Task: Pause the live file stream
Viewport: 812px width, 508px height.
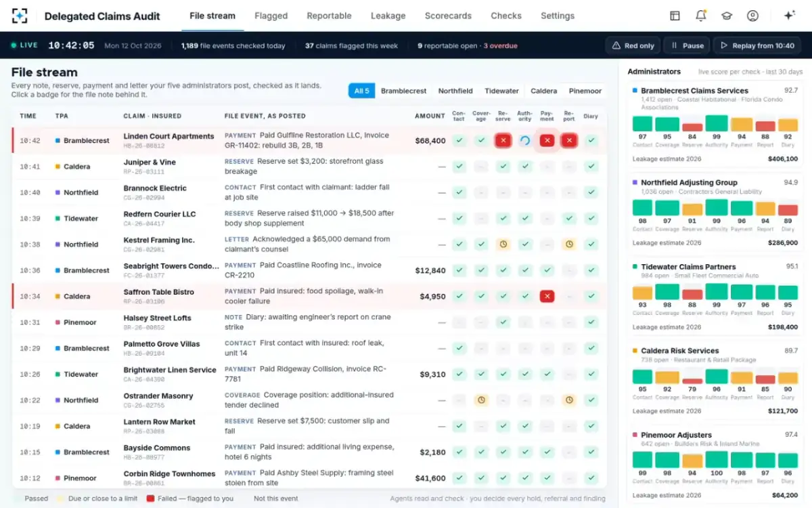Action: click(x=686, y=45)
